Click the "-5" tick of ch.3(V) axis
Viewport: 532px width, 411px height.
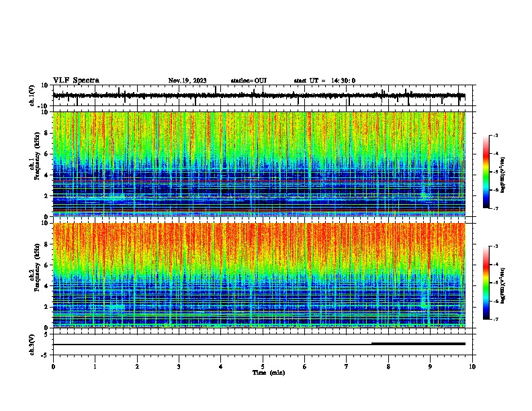45,355
